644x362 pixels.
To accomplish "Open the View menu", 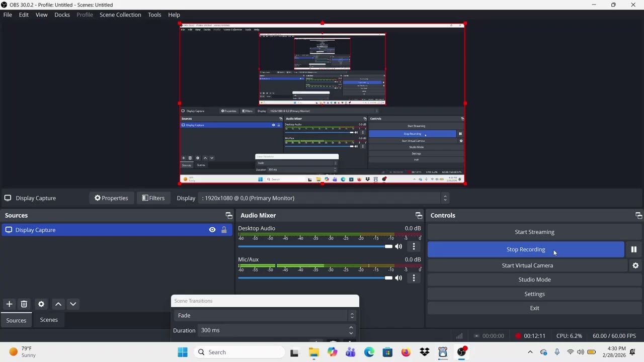I will (x=41, y=15).
